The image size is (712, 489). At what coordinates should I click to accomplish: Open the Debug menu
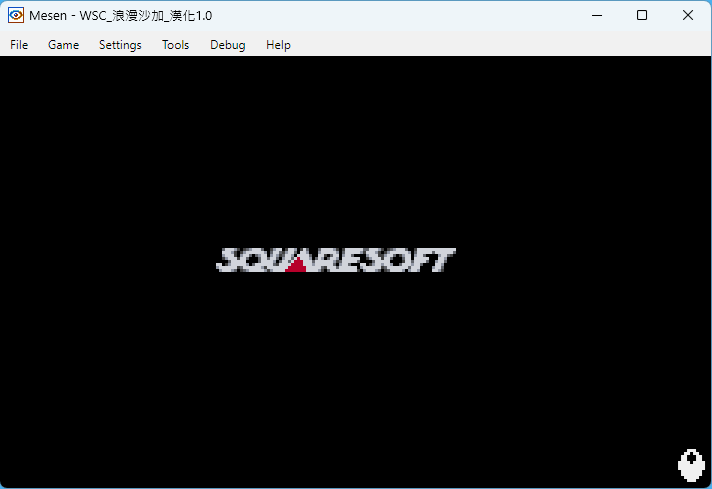tap(227, 45)
